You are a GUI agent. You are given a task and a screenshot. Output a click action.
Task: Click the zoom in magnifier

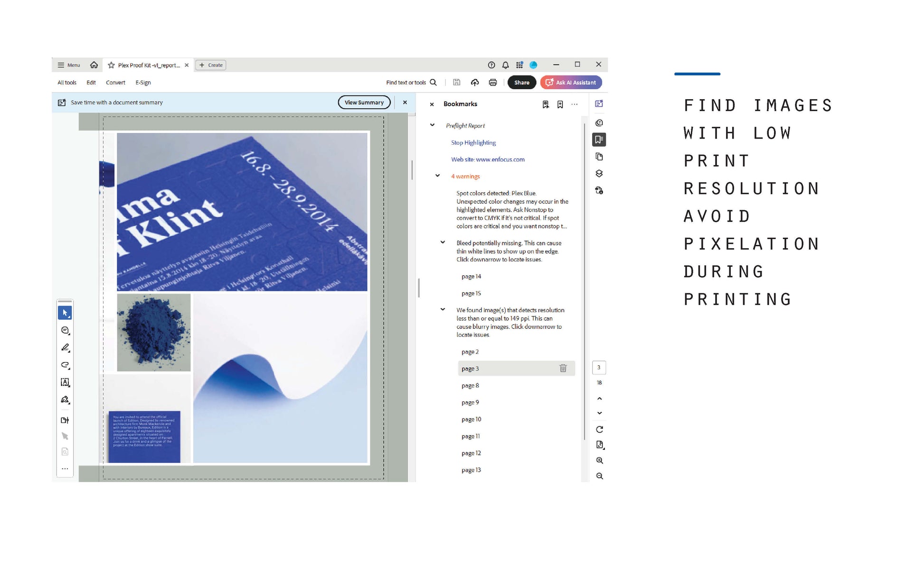tap(600, 460)
